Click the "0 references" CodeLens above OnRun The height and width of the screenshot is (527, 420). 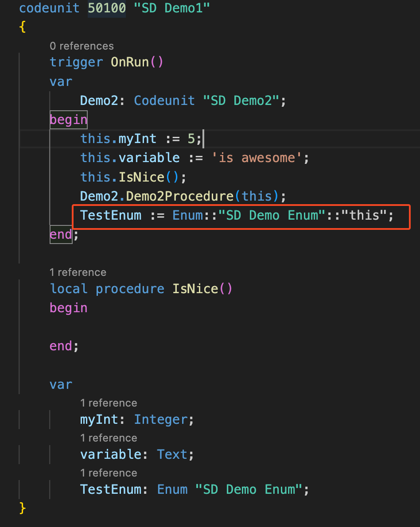(x=82, y=46)
